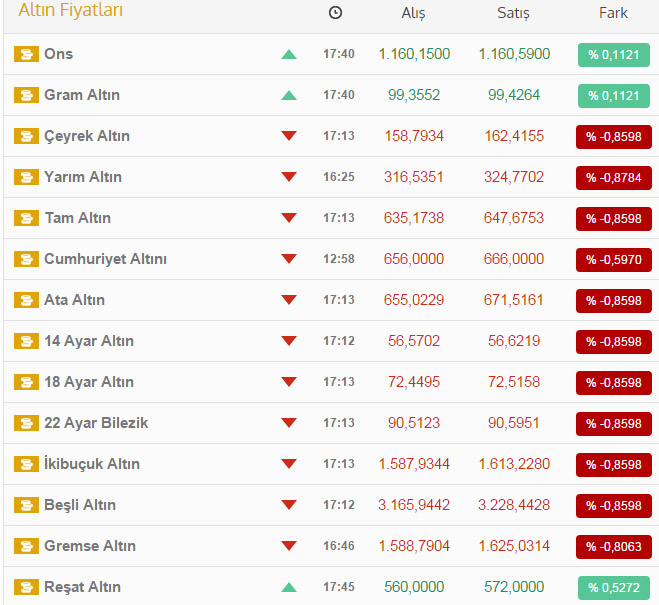Click the gold icon beside Gram Altın

click(x=26, y=95)
